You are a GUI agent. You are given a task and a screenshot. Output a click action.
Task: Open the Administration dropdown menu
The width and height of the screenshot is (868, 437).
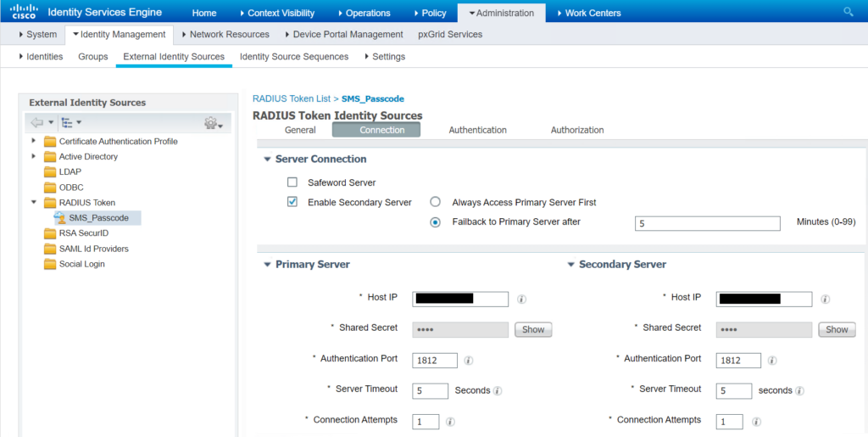(x=501, y=13)
